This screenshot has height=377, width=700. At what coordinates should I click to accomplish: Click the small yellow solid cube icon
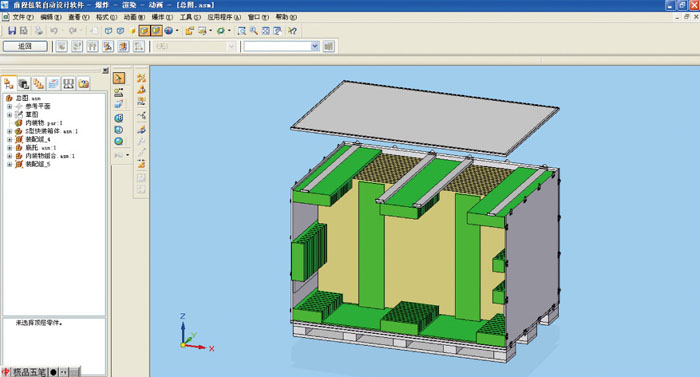click(133, 31)
